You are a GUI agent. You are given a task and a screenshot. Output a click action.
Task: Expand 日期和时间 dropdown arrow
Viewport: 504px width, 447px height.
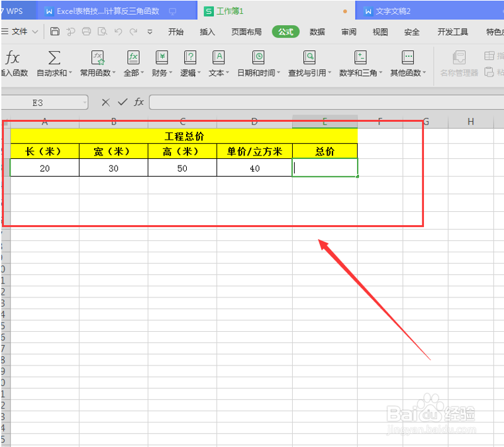[x=278, y=73]
